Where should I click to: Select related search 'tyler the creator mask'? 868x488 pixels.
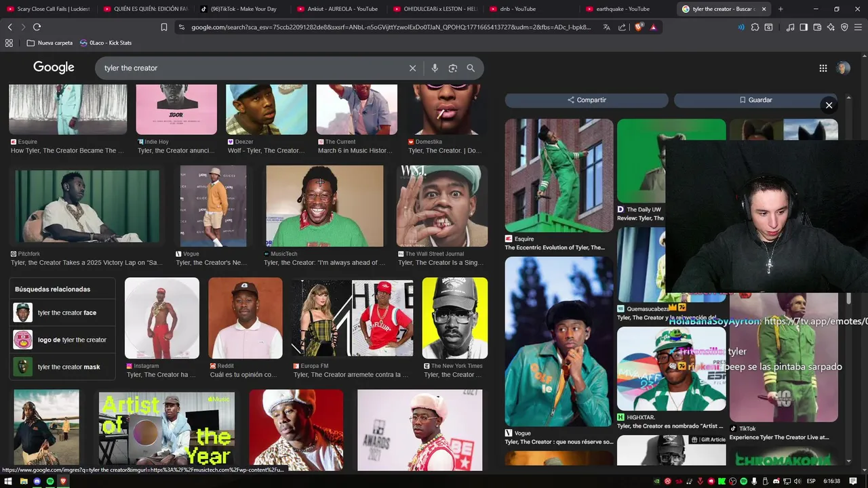(x=63, y=367)
